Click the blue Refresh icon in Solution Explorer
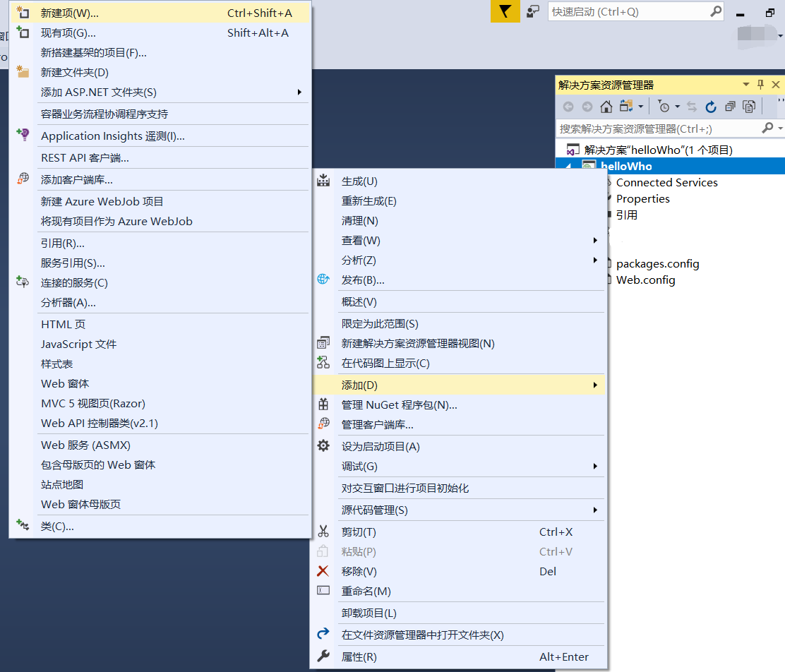This screenshot has height=672, width=785. pos(710,107)
